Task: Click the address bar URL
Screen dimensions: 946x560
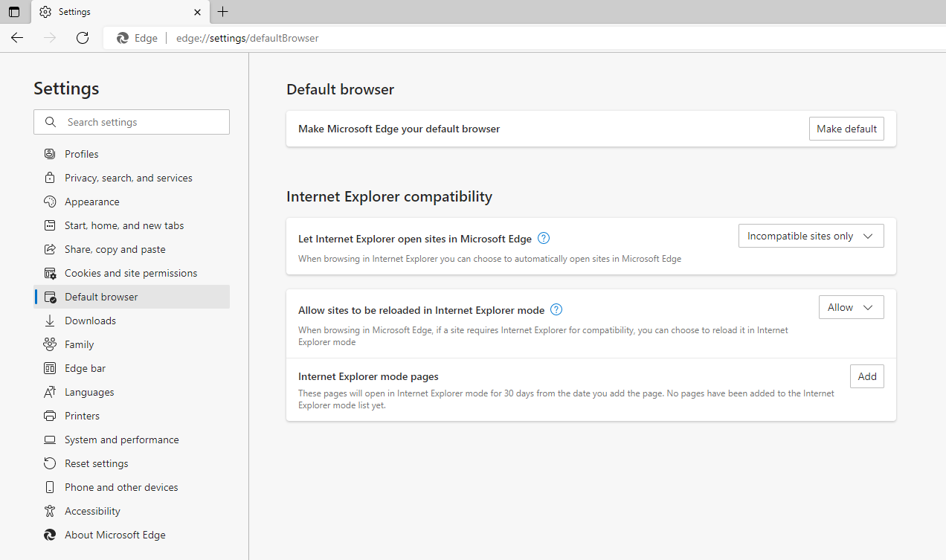Action: click(247, 38)
